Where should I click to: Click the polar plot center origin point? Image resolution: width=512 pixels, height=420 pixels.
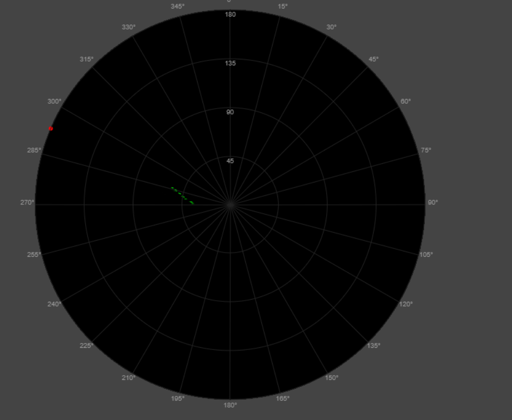[x=230, y=205]
